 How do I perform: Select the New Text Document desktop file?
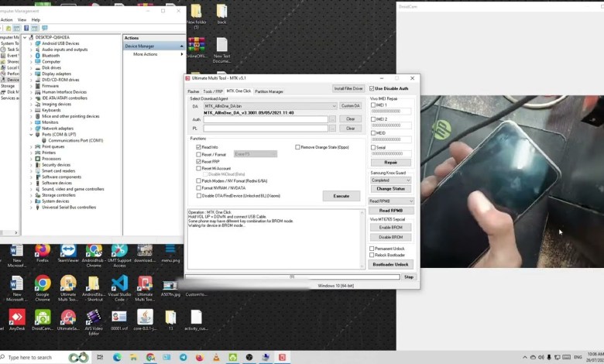point(222,50)
